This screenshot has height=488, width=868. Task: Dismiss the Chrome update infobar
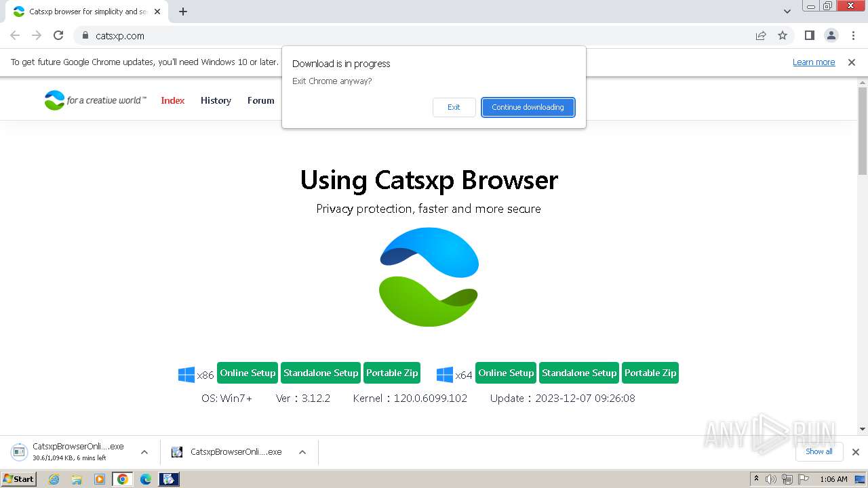(x=852, y=62)
